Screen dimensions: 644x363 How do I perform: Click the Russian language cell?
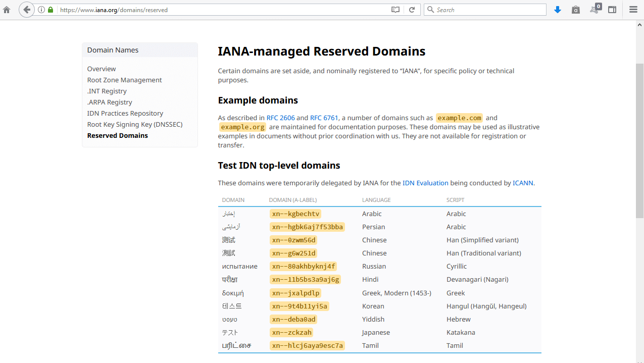374,266
